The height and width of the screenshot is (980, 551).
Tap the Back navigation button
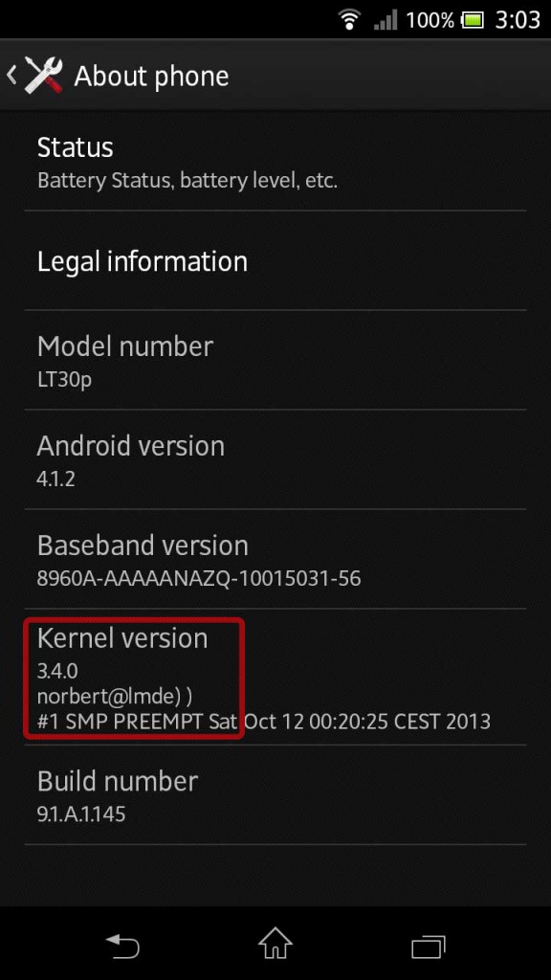122,943
